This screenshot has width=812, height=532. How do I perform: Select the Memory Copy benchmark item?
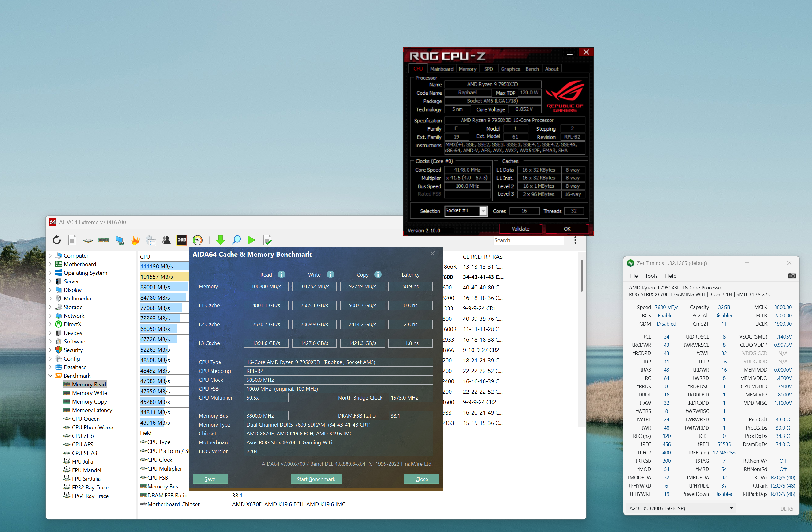tap(89, 402)
